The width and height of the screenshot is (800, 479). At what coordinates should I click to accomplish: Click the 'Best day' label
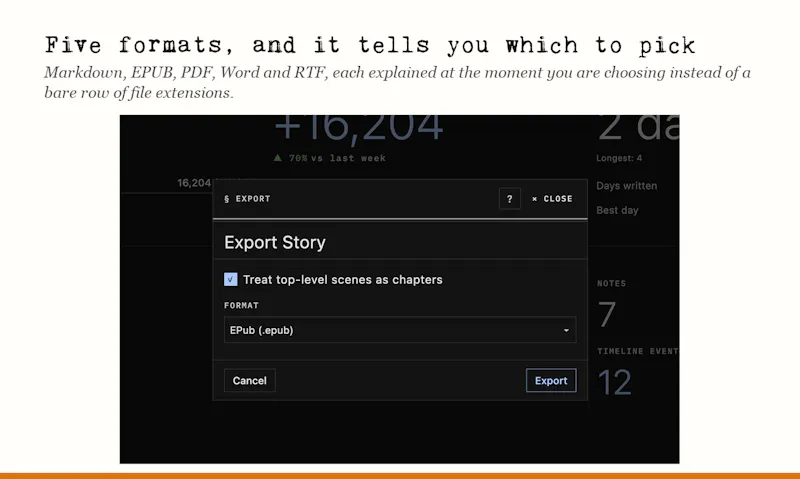tap(617, 210)
